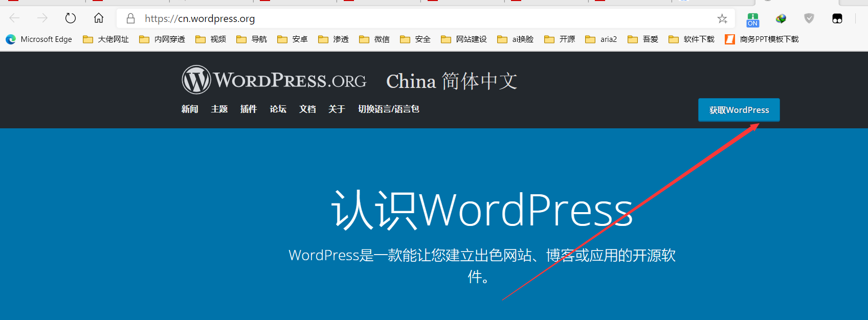Viewport: 868px width, 320px height.
Task: Open the 网站建设 bookmark folder
Action: [464, 39]
